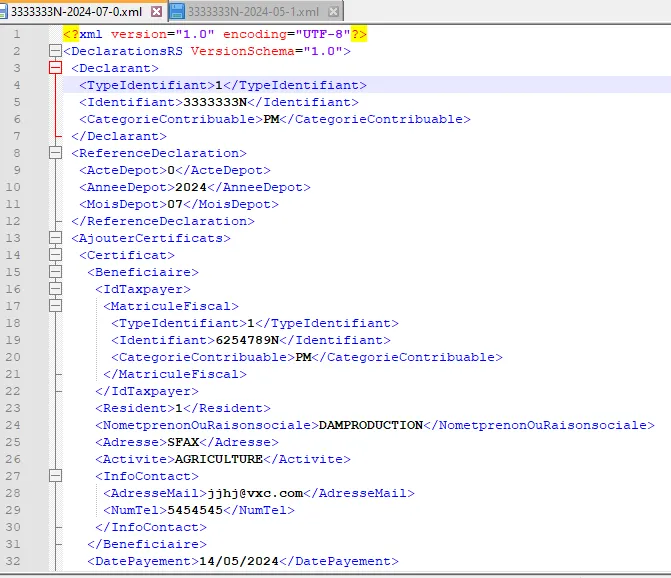Click the PM value on line 6
The image size is (671, 578).
coord(271,119)
